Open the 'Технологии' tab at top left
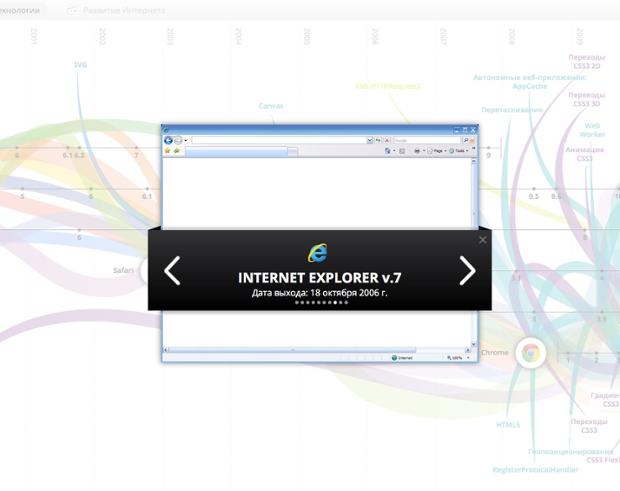The height and width of the screenshot is (491, 620). (19, 11)
